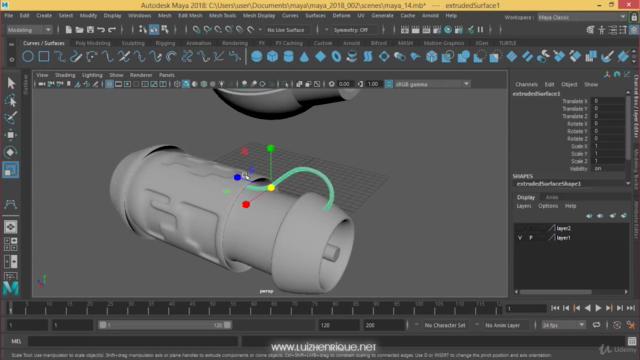Switch to Poly Modeling shelf tab

(93, 43)
